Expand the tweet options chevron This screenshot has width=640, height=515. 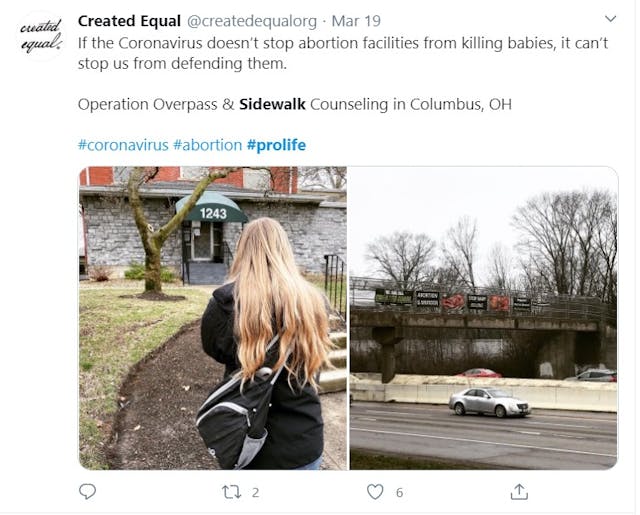pos(611,19)
